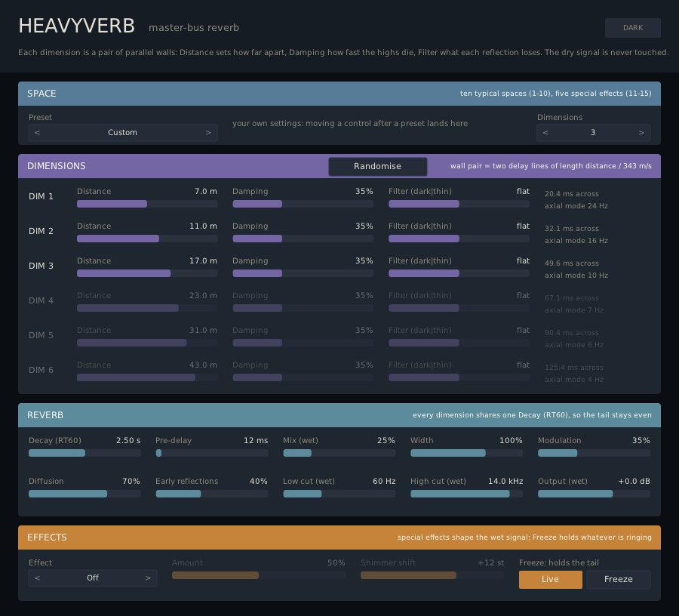Adjust DIM 2 Filter (dark|thin) slider
This screenshot has height=616, width=679.
tap(459, 239)
